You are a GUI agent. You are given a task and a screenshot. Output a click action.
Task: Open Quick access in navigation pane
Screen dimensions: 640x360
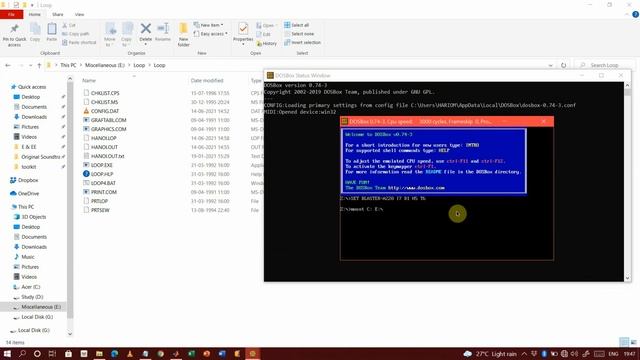pos(31,87)
